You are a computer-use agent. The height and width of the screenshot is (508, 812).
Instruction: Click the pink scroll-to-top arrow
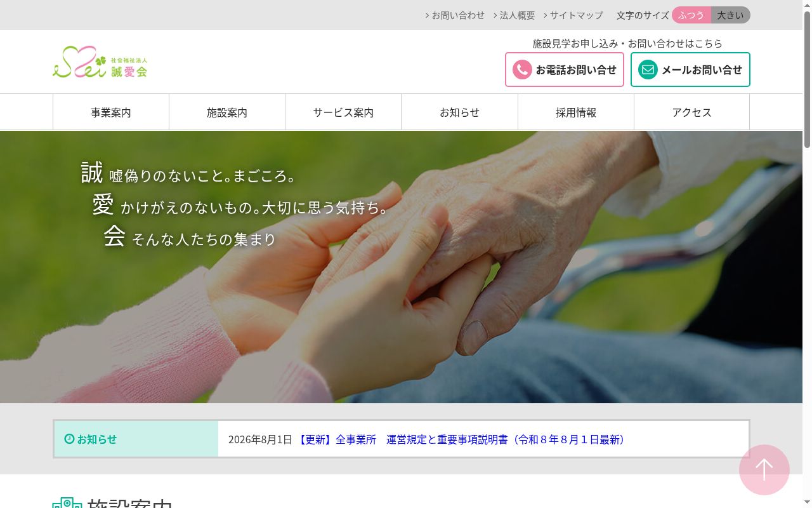coord(764,470)
